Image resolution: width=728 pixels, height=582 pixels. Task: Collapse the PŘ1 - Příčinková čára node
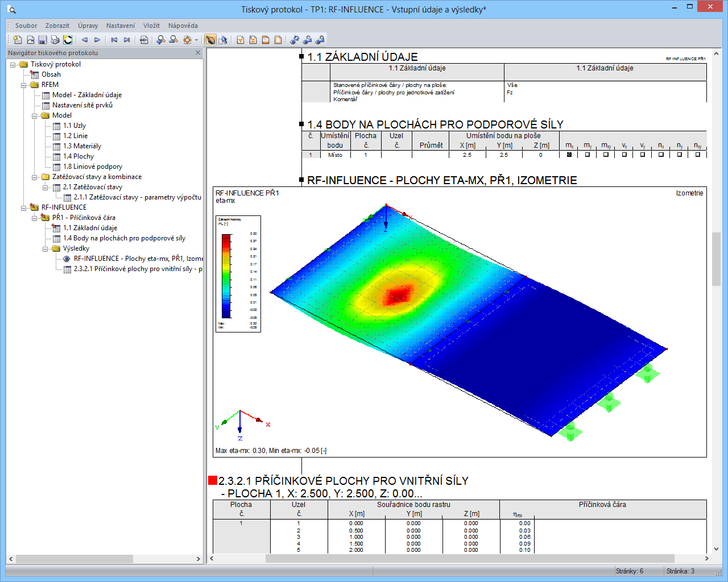[x=35, y=218]
